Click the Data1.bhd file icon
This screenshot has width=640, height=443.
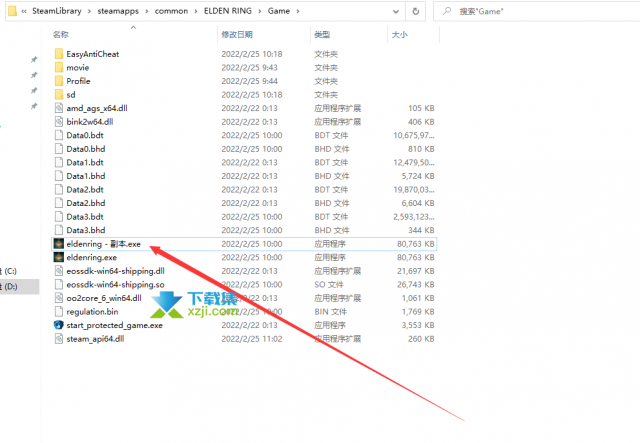click(x=59, y=176)
